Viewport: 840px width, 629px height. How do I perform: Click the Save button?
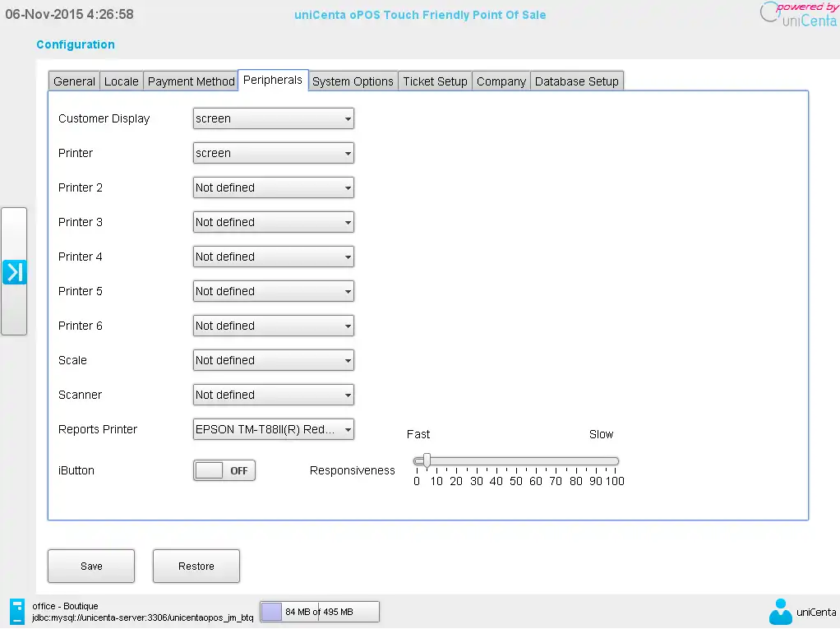[90, 566]
